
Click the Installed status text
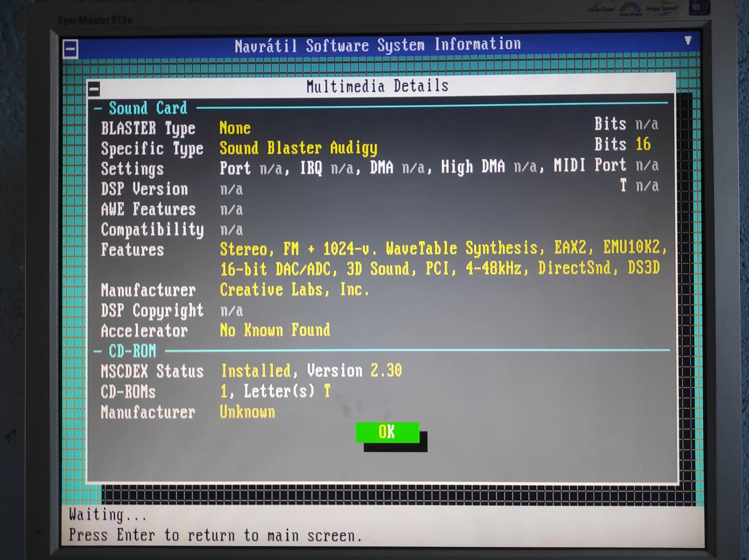click(x=256, y=370)
